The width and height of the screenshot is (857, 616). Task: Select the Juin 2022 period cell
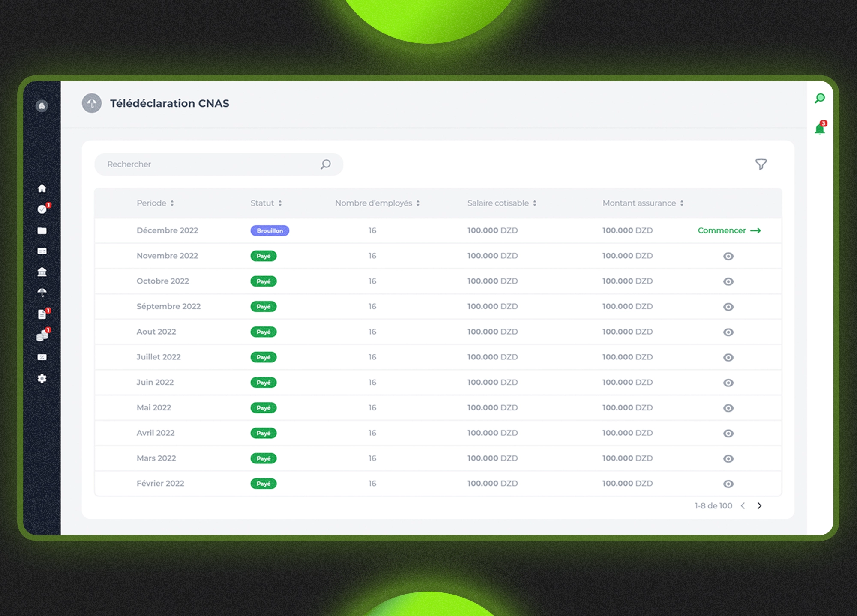point(155,382)
